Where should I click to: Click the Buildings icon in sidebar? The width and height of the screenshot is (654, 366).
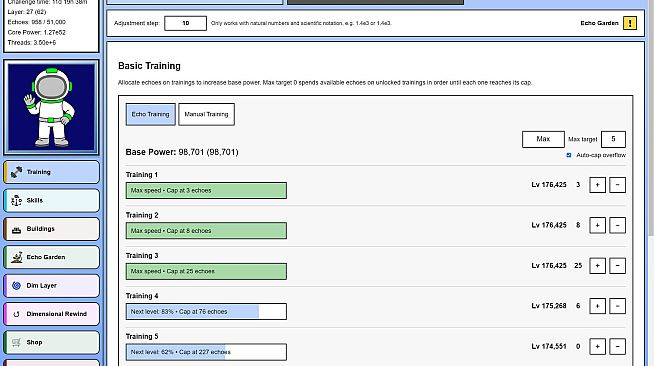coord(16,229)
